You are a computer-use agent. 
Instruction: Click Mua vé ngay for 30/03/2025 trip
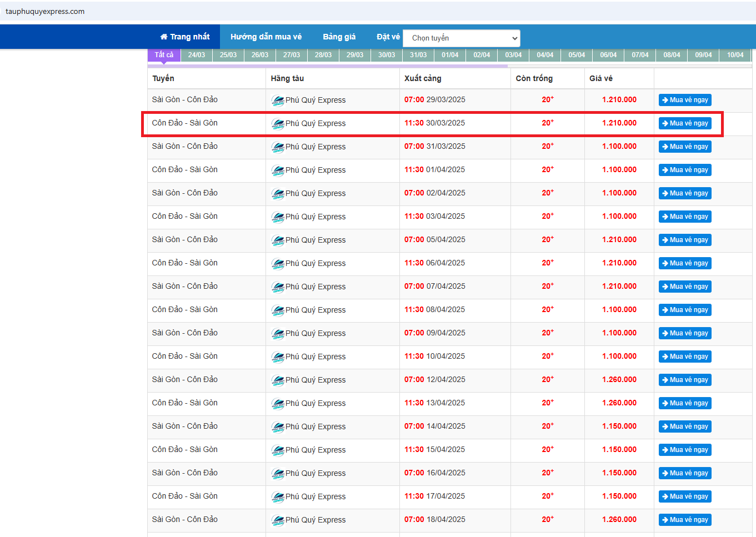click(685, 123)
